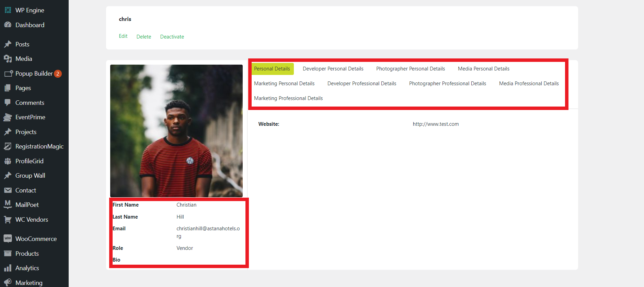The height and width of the screenshot is (287, 644).
Task: Click the Contact envelope icon
Action: (8, 190)
